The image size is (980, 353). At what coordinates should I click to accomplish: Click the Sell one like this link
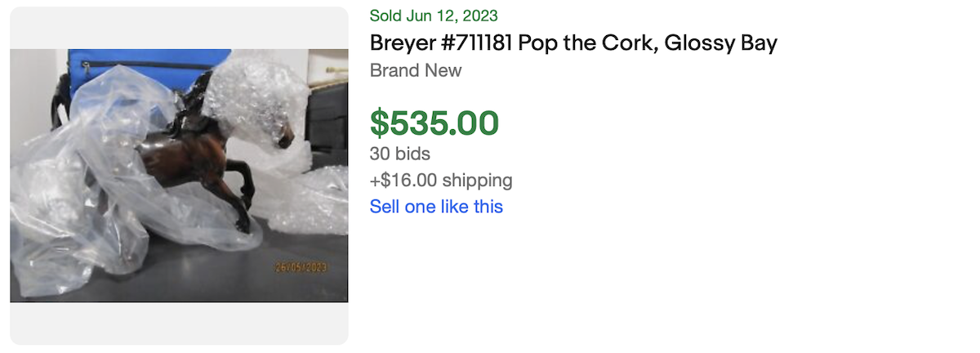click(x=436, y=207)
